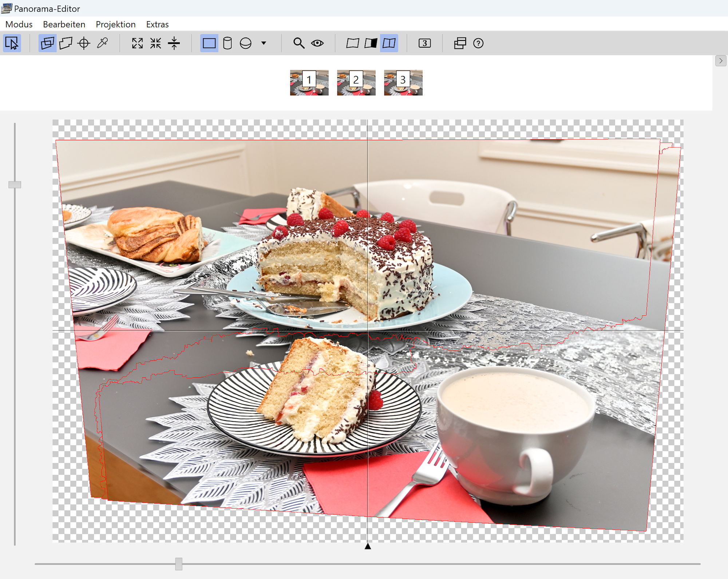This screenshot has height=579, width=728.
Task: Click the fit-to-expand arrows icon
Action: tap(137, 43)
